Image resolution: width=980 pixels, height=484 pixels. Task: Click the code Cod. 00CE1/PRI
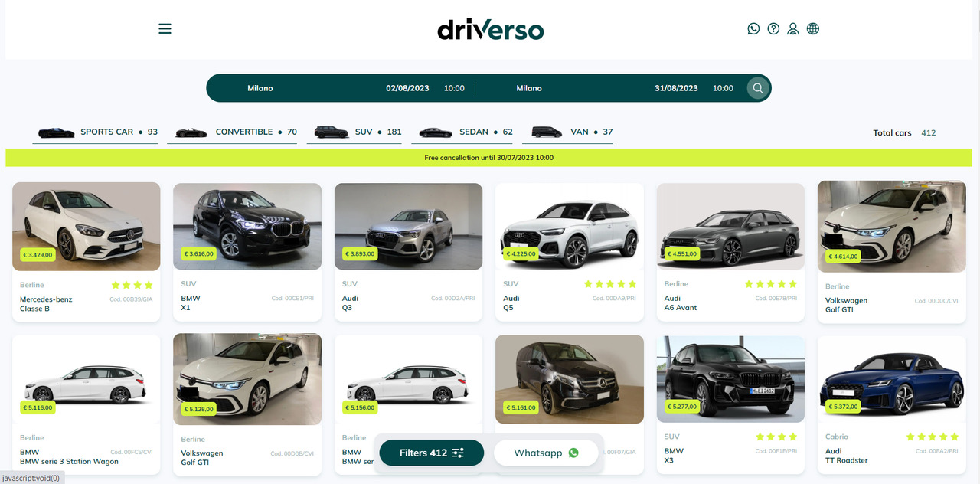[292, 299]
